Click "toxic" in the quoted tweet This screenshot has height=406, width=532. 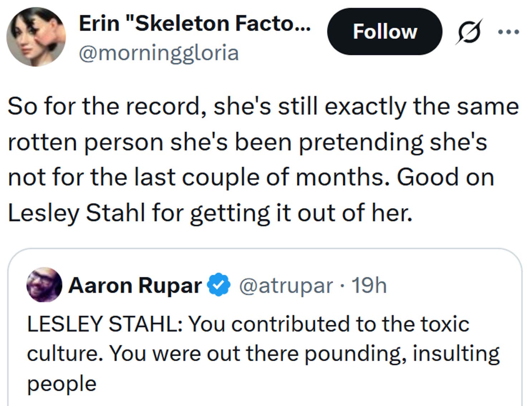click(x=444, y=324)
